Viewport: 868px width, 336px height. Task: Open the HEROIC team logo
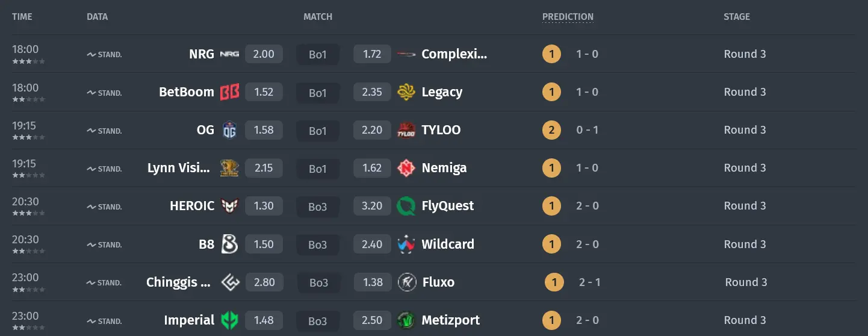(229, 206)
